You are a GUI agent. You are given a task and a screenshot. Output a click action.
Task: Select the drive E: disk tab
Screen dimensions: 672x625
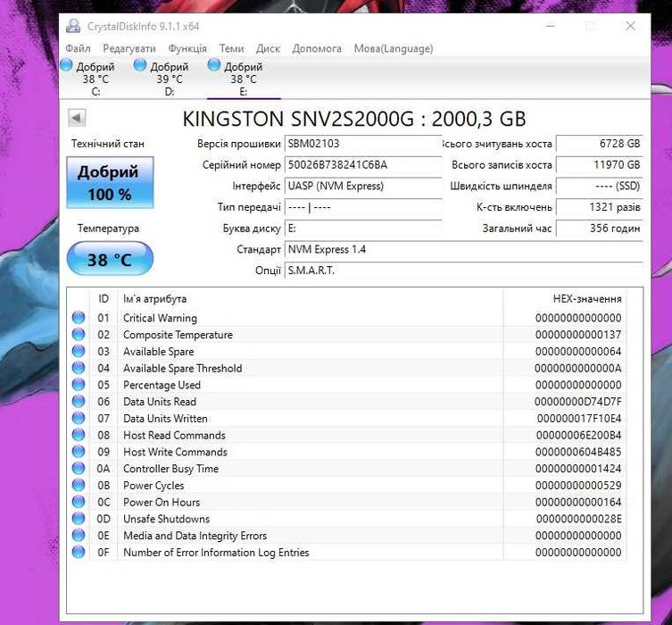click(x=244, y=79)
